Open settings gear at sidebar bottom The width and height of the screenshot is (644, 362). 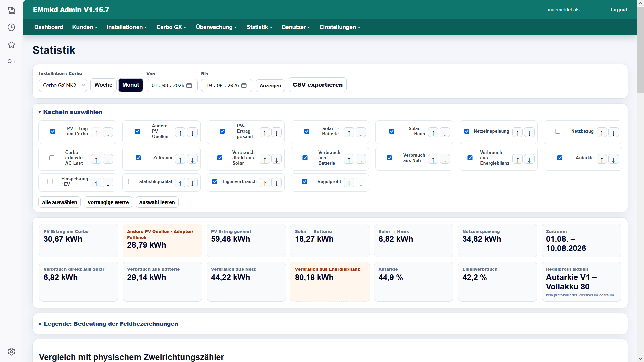point(11,351)
